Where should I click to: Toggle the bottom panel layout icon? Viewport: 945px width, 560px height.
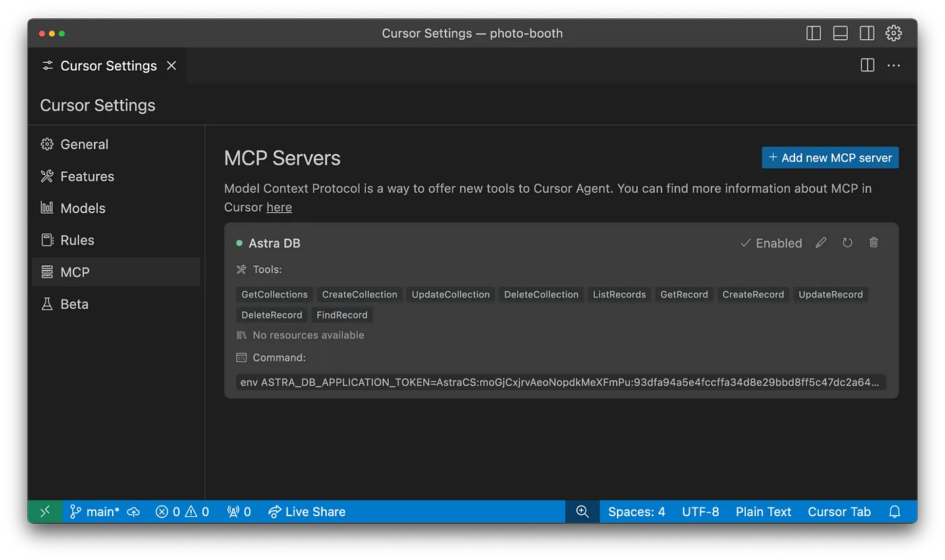pyautogui.click(x=840, y=33)
